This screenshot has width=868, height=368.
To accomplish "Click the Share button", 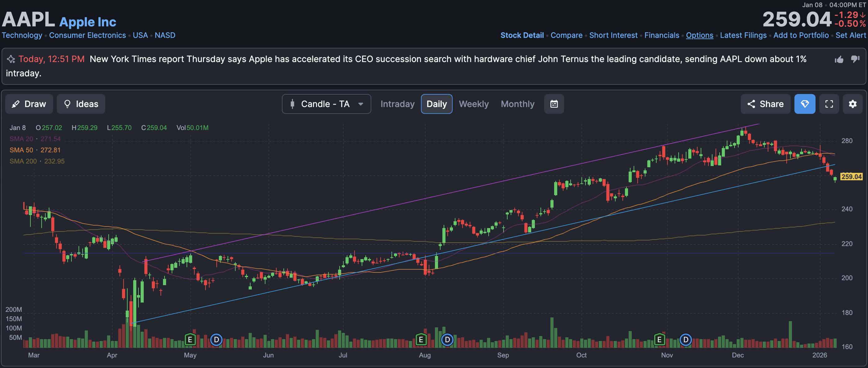I will coord(765,104).
